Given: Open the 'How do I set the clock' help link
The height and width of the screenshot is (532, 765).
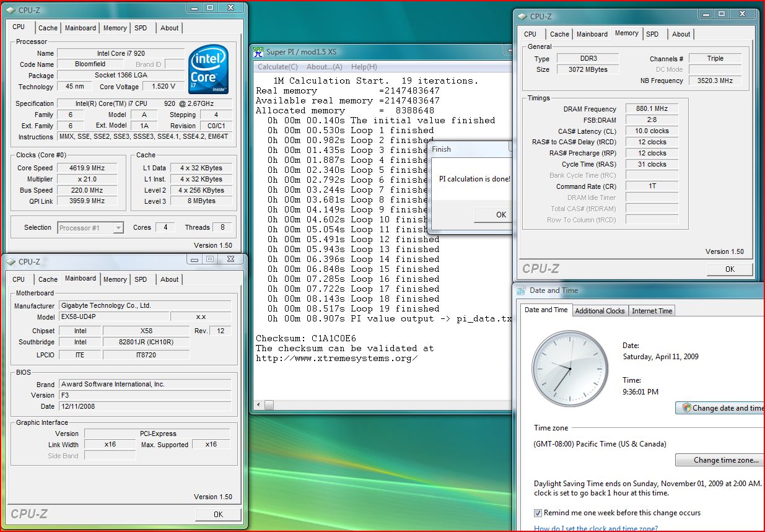Looking at the screenshot, I should [x=596, y=528].
